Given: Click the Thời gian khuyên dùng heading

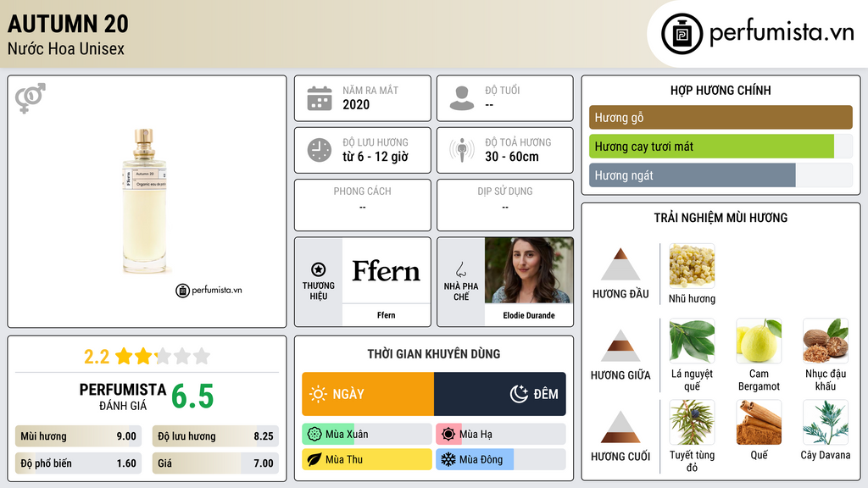Looking at the screenshot, I should [x=434, y=353].
